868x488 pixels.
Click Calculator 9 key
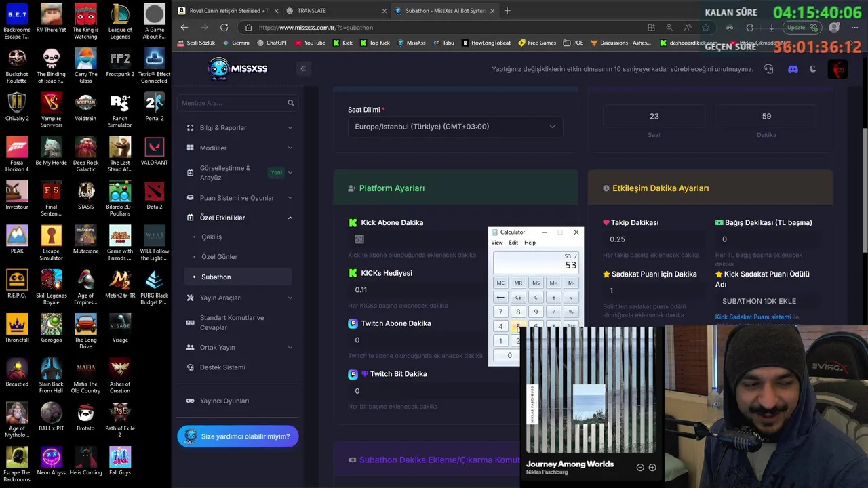tap(536, 312)
